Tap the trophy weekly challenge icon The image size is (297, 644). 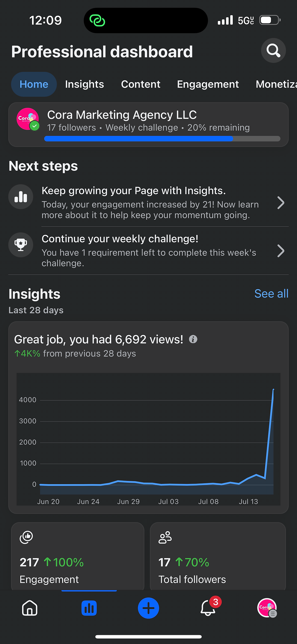coord(21,245)
